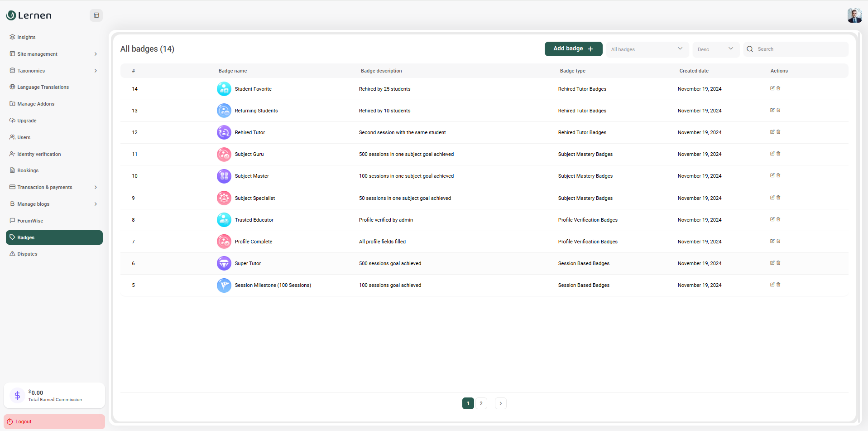868x431 pixels.
Task: Open the Desc sort order dropdown
Action: click(715, 49)
